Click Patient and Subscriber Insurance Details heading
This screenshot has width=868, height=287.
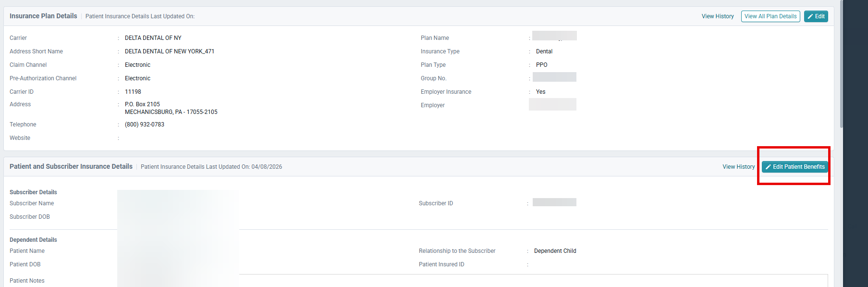point(71,166)
